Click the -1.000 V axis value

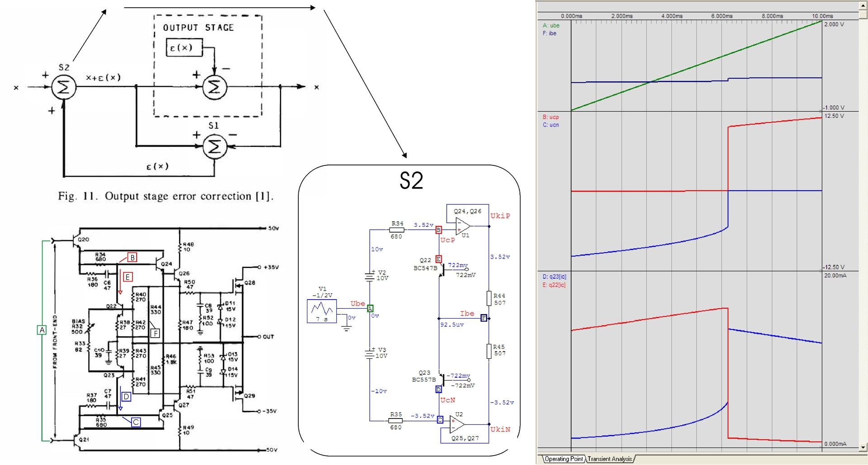pos(834,108)
